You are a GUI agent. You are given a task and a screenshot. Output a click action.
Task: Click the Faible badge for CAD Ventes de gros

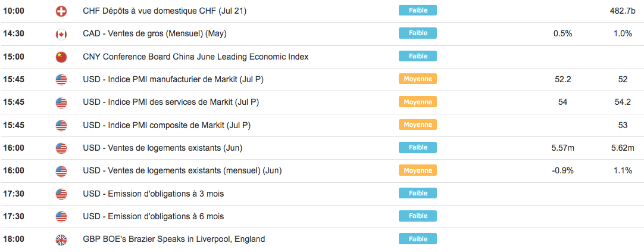click(x=417, y=33)
